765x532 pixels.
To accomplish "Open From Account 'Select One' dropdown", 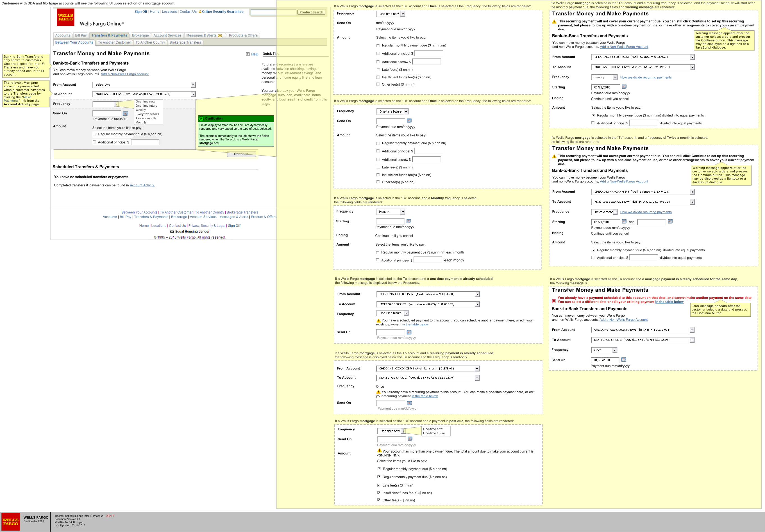I will 144,85.
